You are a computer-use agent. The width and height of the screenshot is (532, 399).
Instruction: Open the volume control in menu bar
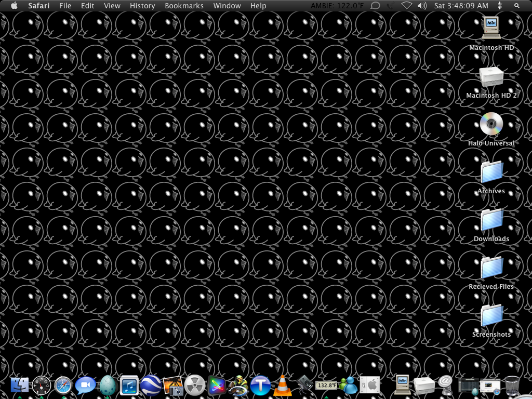pyautogui.click(x=422, y=6)
